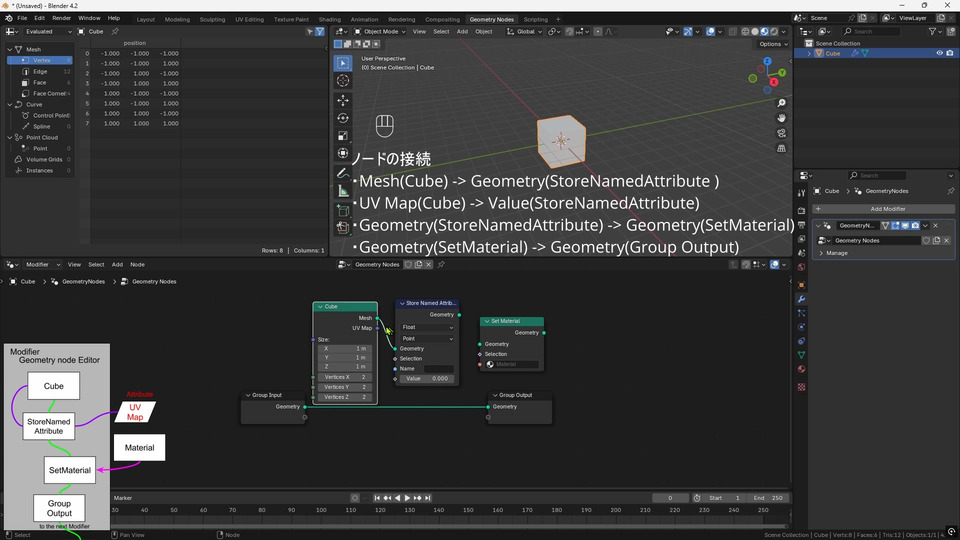Select the Move tool in viewport toolbar
This screenshot has height=540, width=960.
point(343,100)
